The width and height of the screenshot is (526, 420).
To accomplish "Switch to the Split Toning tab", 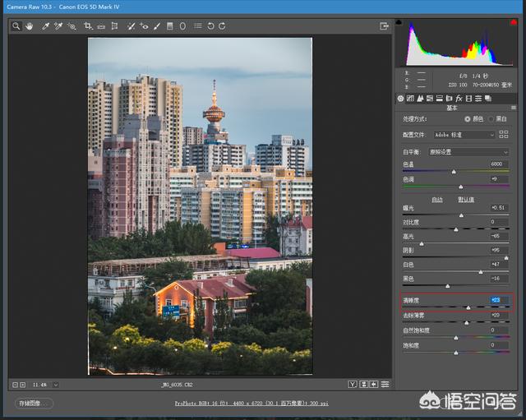I will (440, 99).
